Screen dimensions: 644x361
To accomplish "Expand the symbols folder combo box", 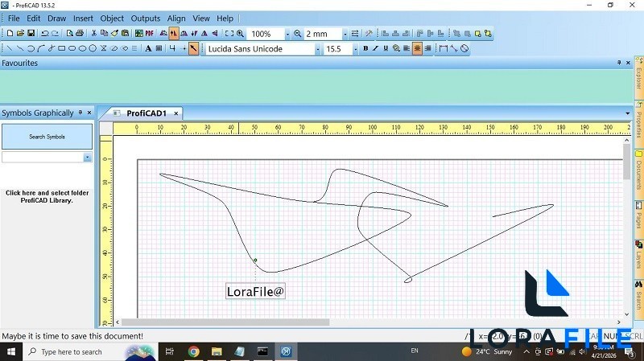I will click(x=87, y=157).
